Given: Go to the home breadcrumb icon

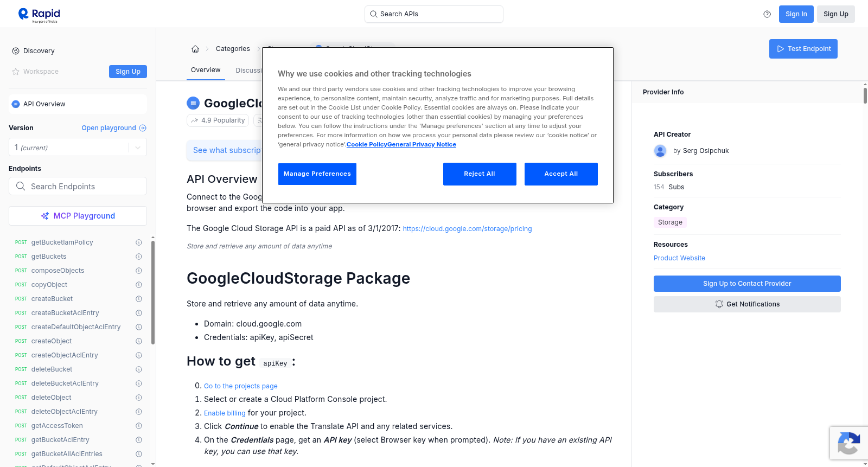Looking at the screenshot, I should 195,49.
